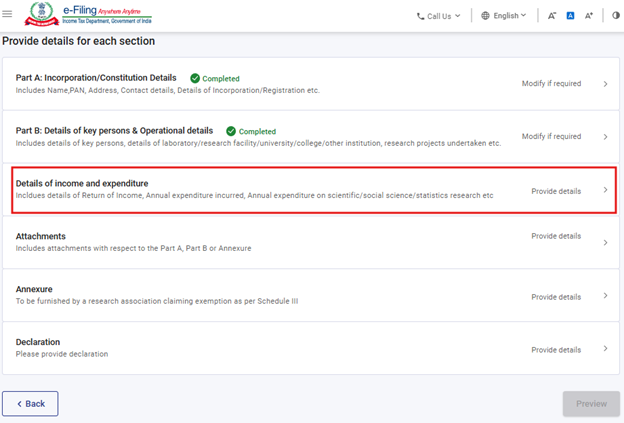Open the English language dropdown

point(510,16)
